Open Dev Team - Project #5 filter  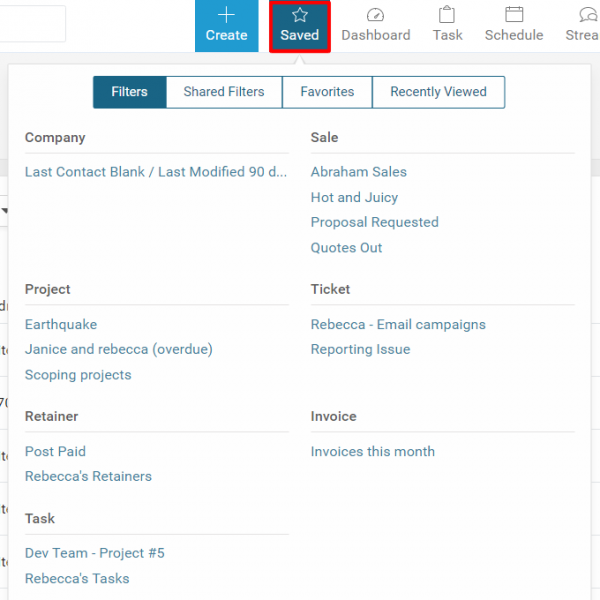tap(94, 553)
